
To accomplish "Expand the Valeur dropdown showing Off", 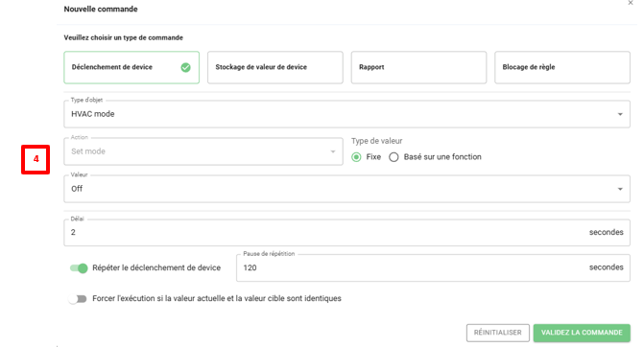I will click(x=620, y=189).
